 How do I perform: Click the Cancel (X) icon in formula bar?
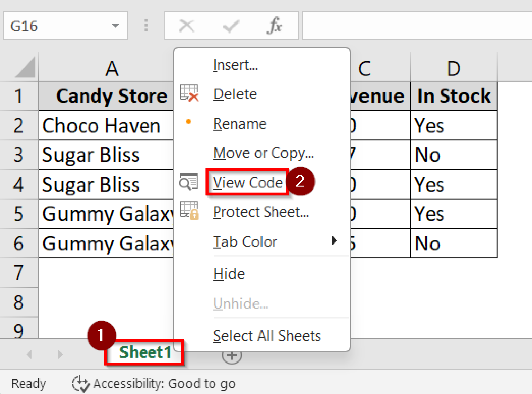point(186,25)
